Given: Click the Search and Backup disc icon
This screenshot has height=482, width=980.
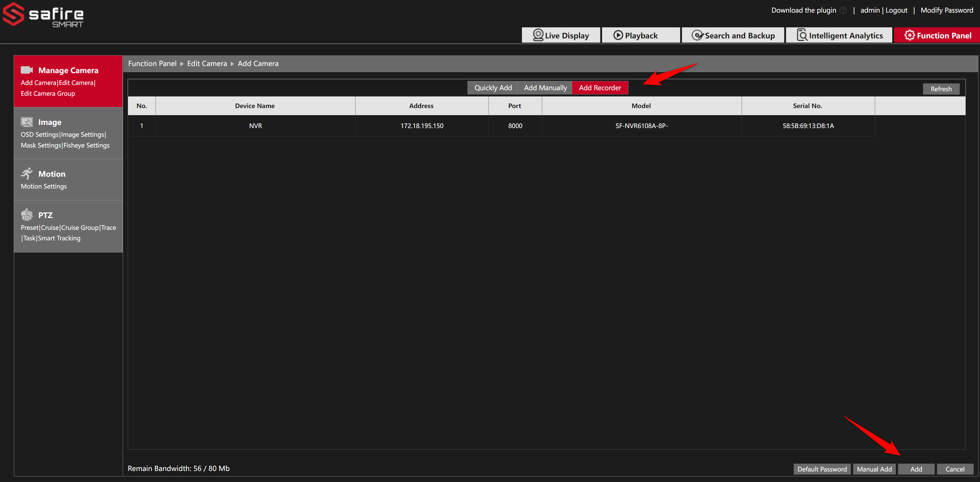Looking at the screenshot, I should tap(697, 35).
